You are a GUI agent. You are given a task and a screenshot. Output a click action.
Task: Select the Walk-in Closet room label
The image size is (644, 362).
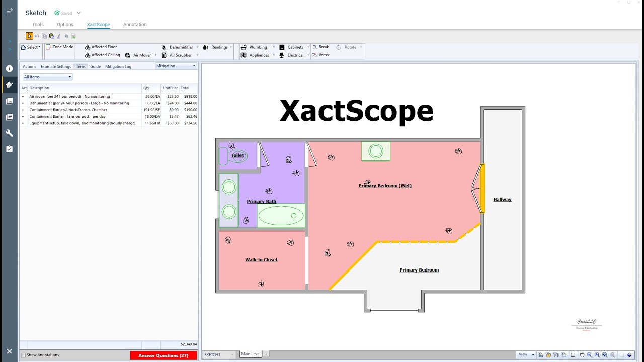coord(261,260)
